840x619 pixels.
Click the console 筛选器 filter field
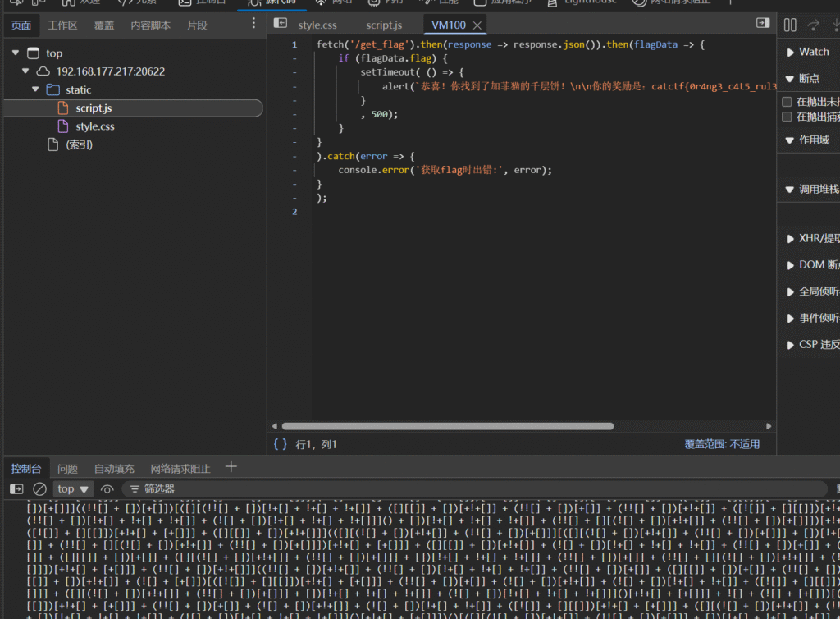tap(160, 488)
